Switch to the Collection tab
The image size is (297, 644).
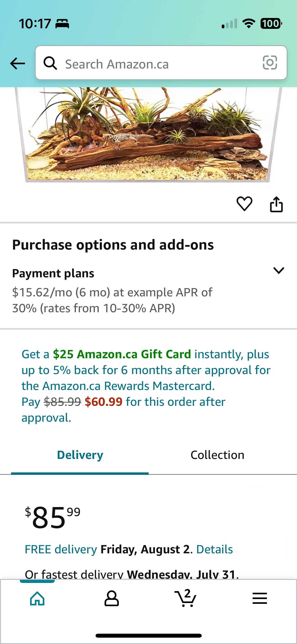[x=217, y=455]
